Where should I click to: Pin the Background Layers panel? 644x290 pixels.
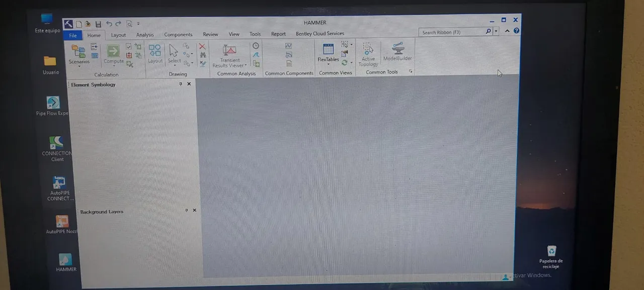(186, 210)
